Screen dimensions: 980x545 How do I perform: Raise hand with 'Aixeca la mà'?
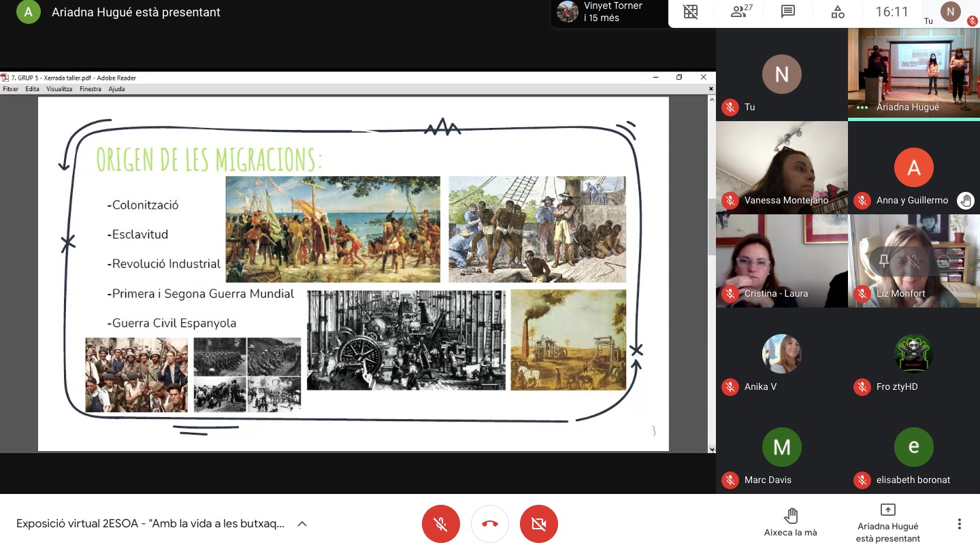[790, 523]
